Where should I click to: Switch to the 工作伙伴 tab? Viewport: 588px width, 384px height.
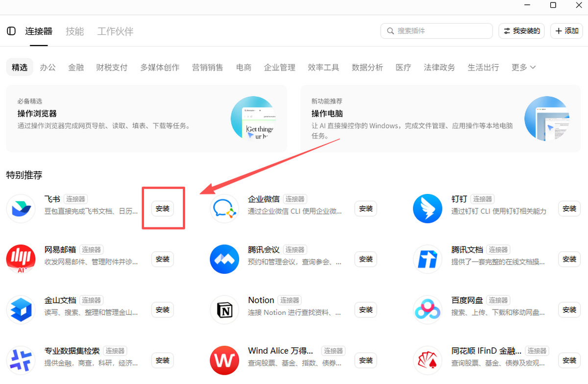click(x=115, y=31)
